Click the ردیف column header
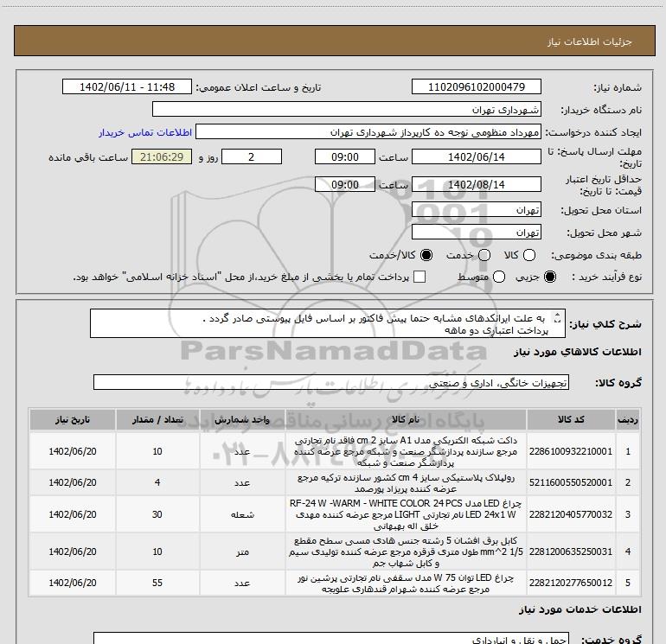The image size is (666, 644). (x=628, y=420)
